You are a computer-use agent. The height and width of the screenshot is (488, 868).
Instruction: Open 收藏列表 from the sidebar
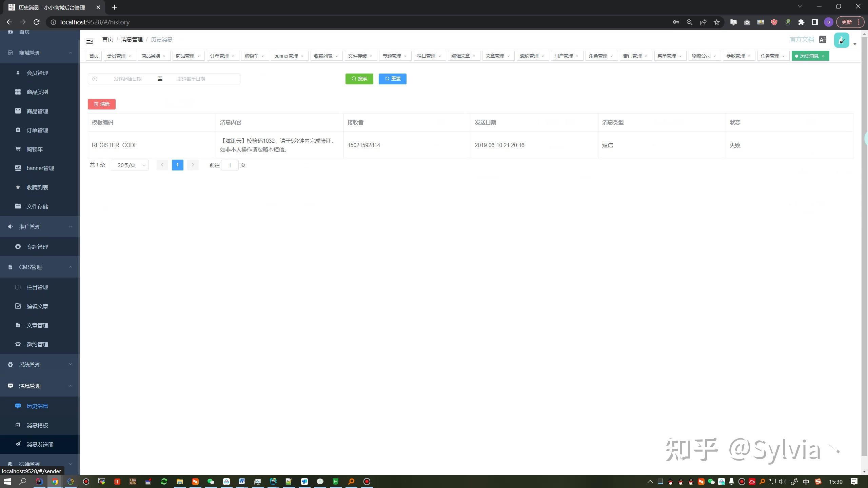coord(37,187)
